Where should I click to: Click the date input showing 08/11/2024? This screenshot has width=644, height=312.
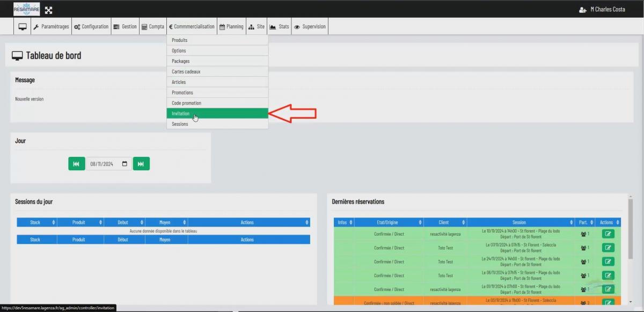pyautogui.click(x=105, y=164)
